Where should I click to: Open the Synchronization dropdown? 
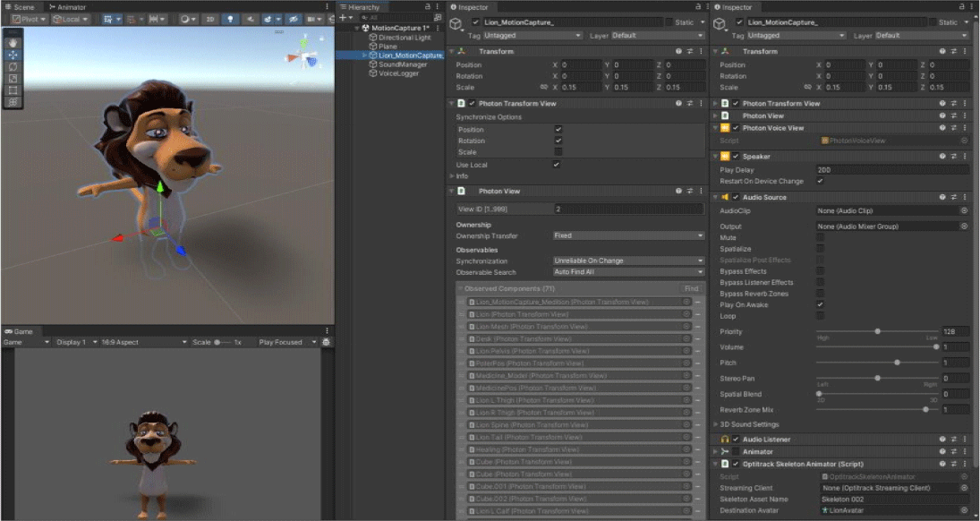[628, 260]
